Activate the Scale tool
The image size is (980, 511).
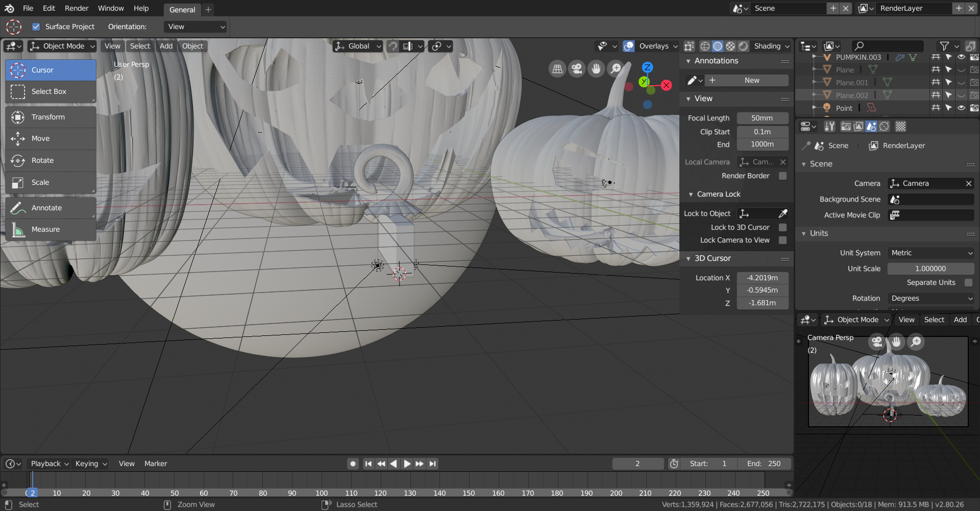[x=51, y=182]
